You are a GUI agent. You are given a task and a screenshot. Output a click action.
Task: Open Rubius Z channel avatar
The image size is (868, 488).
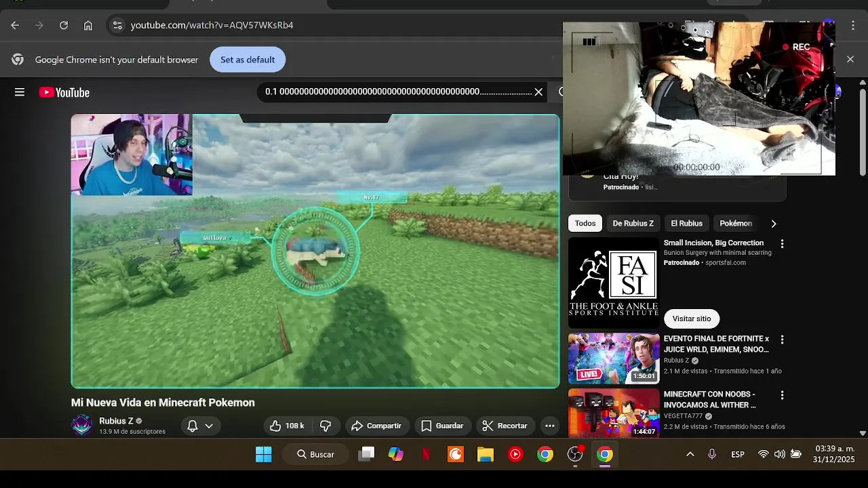[x=82, y=426]
